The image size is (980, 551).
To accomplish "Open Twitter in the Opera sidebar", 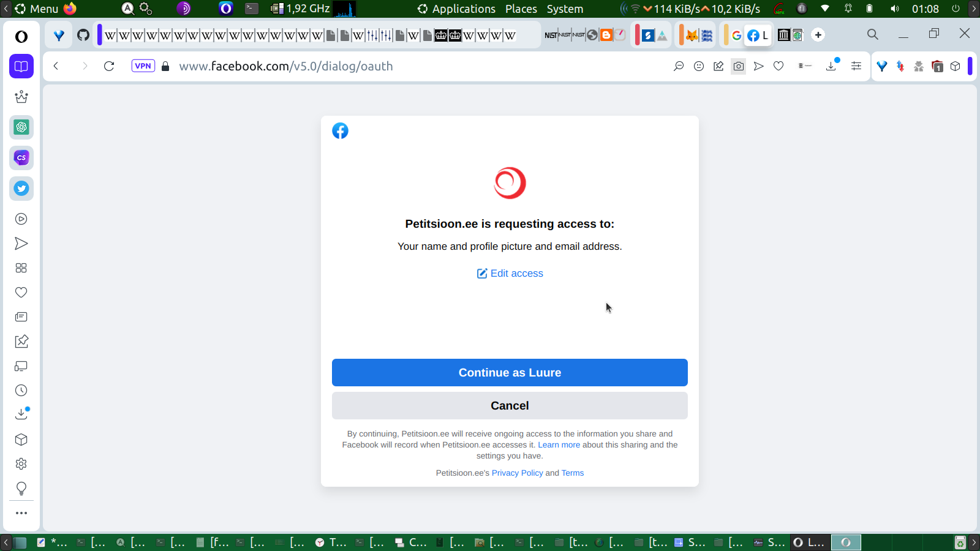I will [21, 189].
